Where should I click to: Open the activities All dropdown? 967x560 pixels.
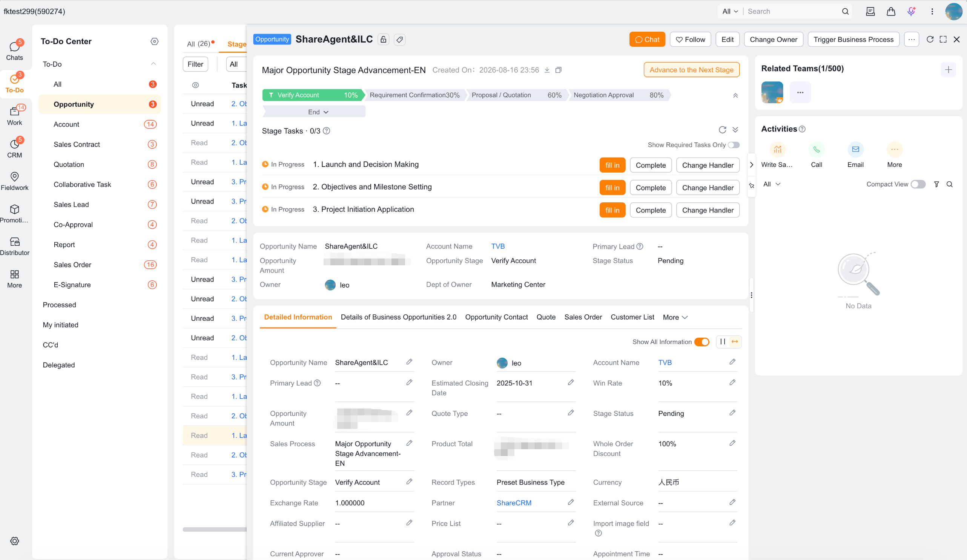(772, 184)
